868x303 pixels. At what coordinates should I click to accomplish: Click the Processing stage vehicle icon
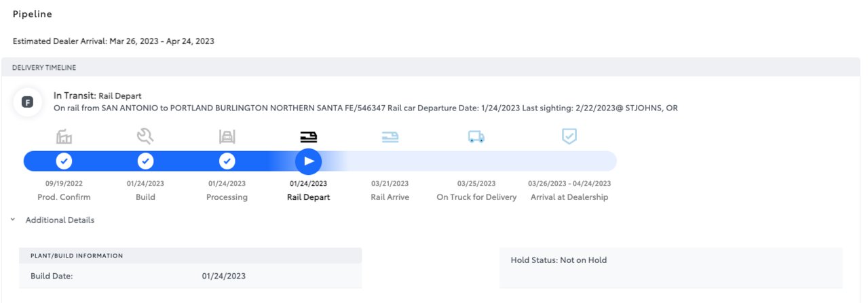[x=227, y=137]
